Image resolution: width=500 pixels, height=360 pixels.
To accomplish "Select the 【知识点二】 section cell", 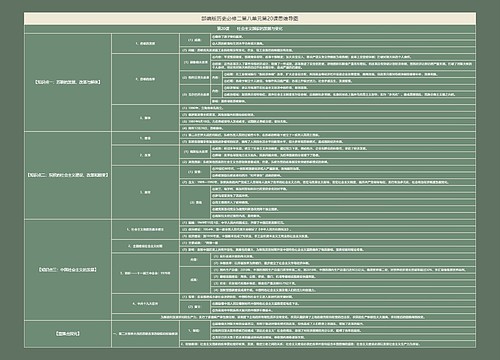I will 68,175.
